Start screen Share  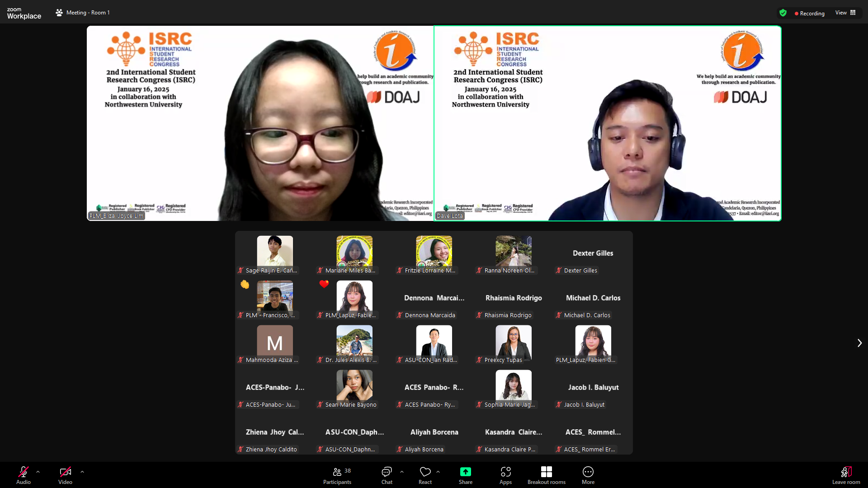pos(465,475)
